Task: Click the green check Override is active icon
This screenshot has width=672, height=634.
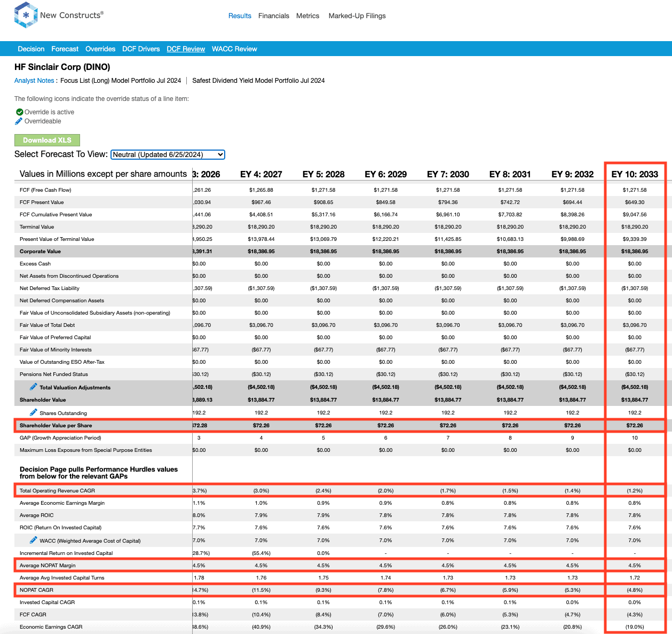Action: [x=19, y=112]
